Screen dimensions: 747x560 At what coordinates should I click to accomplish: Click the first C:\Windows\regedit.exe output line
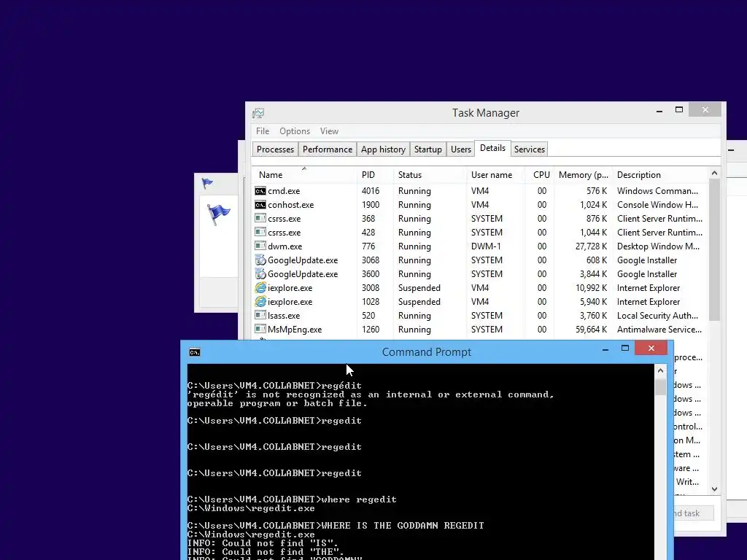pos(251,508)
